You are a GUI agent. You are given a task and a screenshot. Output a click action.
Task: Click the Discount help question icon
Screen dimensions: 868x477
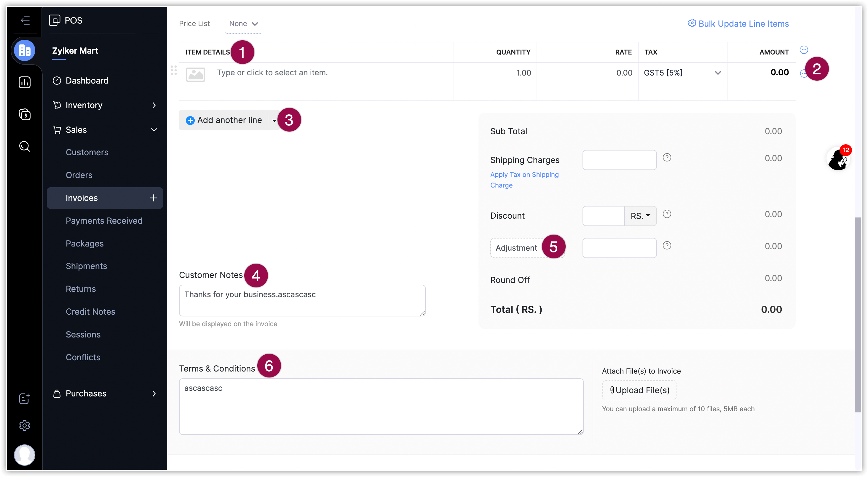pos(667,214)
